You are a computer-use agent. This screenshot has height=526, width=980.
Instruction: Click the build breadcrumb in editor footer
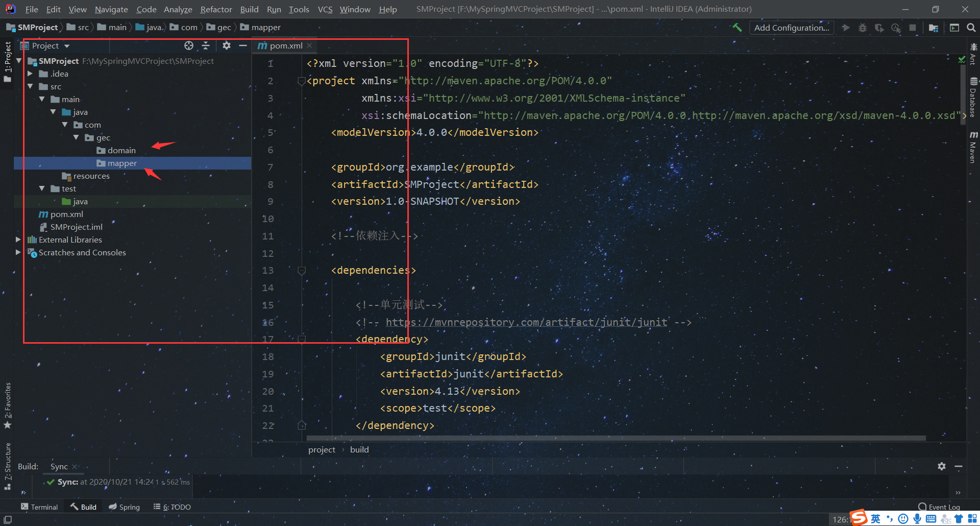(359, 449)
